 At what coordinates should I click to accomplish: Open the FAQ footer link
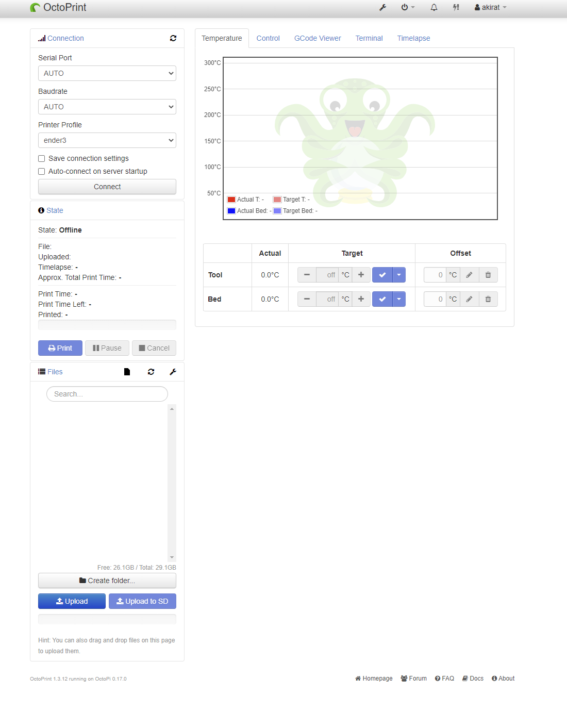pyautogui.click(x=444, y=679)
